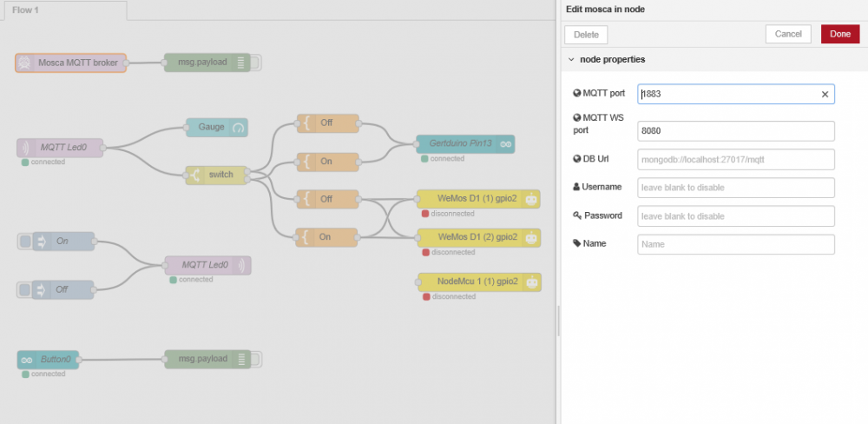Viewport: 868px width, 424px height.
Task: Click the DB Url input field
Action: pos(735,160)
